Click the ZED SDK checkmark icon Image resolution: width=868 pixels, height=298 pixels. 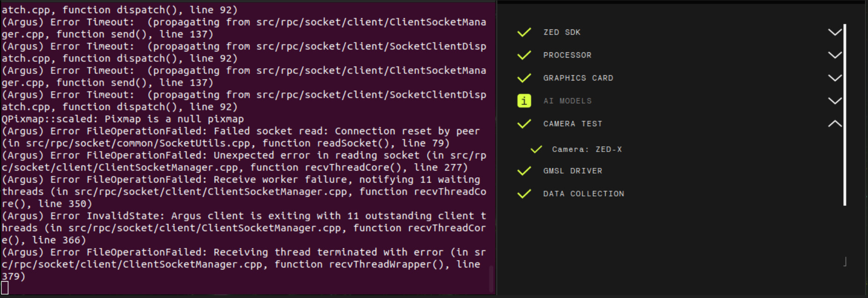coord(524,32)
